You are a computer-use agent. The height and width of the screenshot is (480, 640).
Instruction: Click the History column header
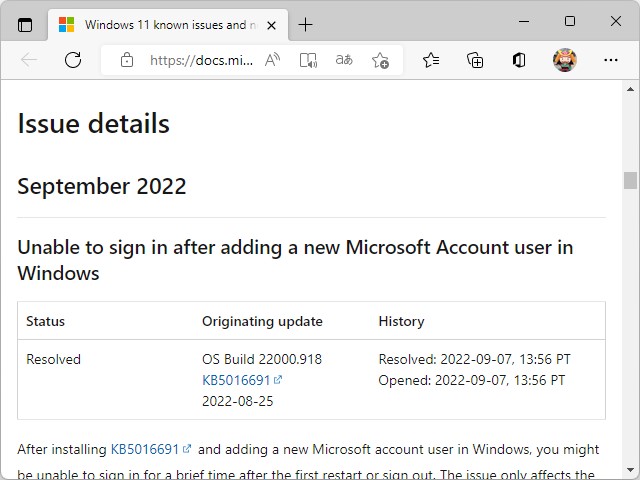tap(401, 321)
